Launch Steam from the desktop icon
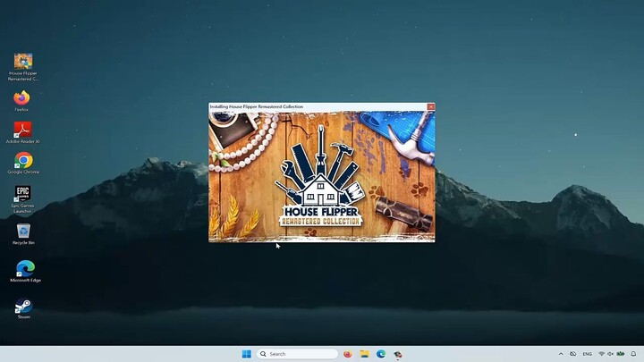The height and width of the screenshot is (362, 644). click(24, 308)
